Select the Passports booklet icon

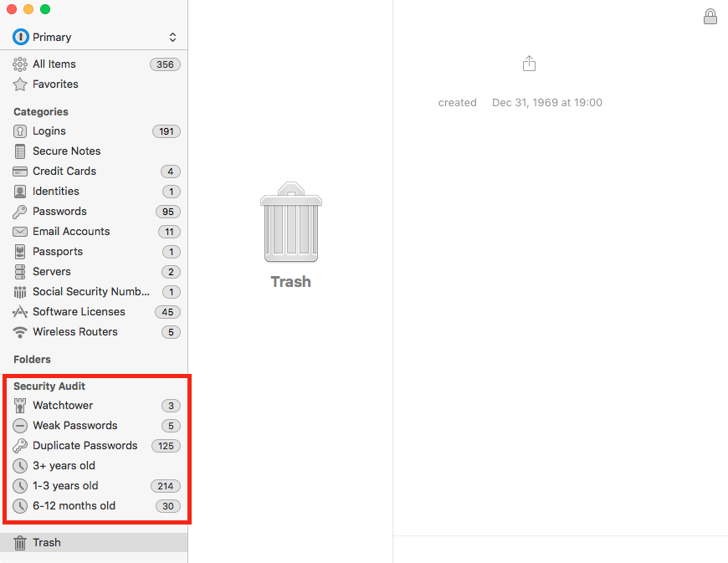[x=20, y=252]
